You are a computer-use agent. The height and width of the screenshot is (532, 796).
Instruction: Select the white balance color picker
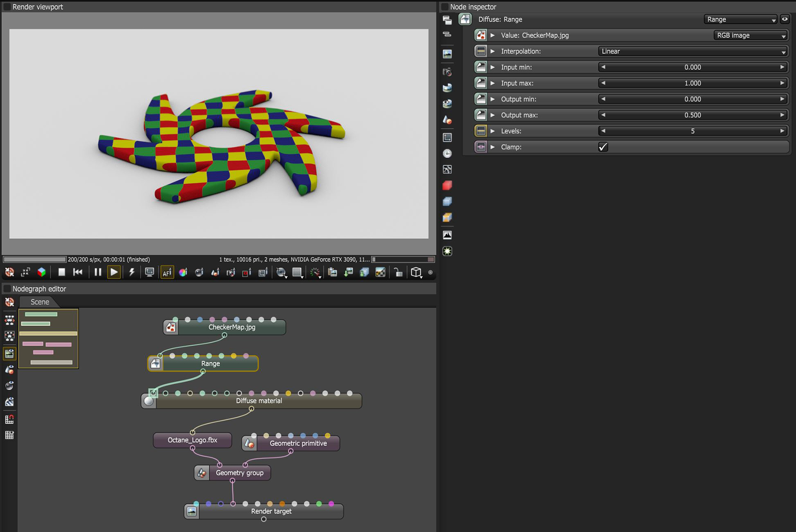[x=183, y=272]
